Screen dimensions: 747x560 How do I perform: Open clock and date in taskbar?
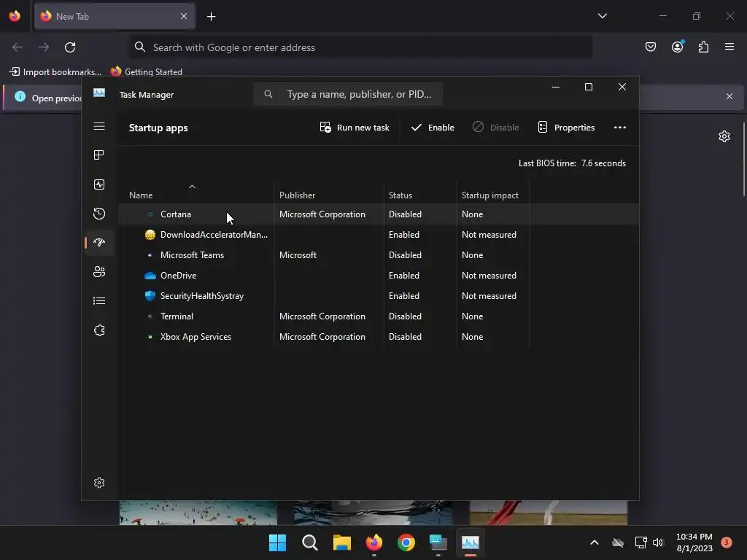tap(694, 542)
